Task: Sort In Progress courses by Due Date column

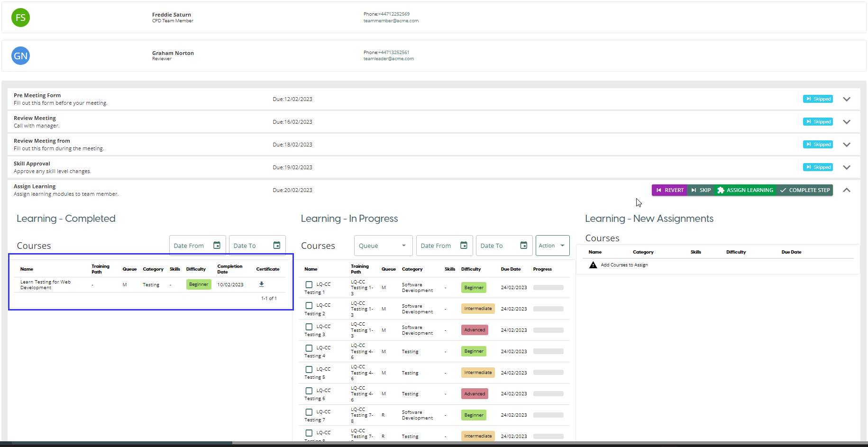Action: pyautogui.click(x=511, y=269)
